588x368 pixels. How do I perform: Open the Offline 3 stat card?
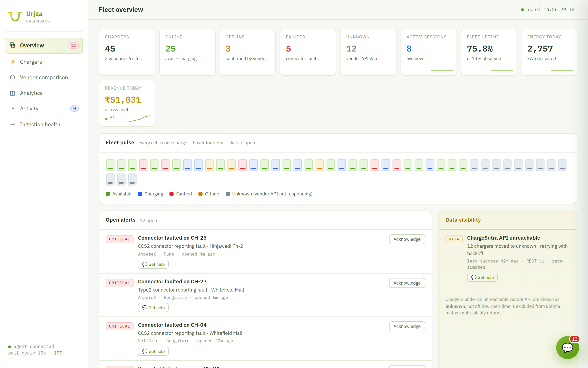pyautogui.click(x=247, y=52)
